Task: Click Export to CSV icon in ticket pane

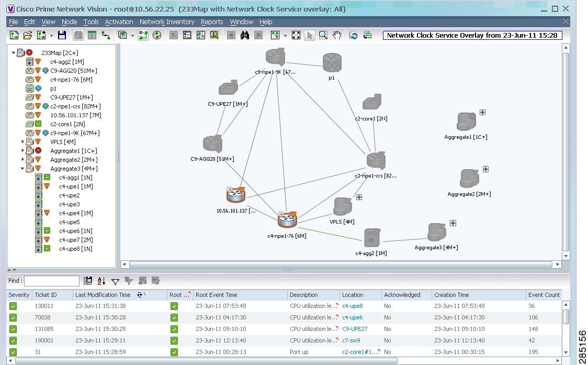Action: (88, 281)
